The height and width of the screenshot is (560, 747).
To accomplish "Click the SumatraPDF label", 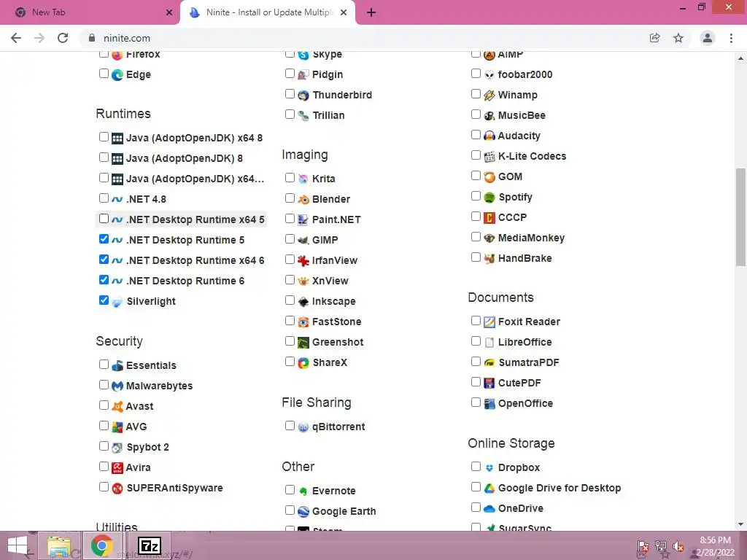I will [528, 363].
